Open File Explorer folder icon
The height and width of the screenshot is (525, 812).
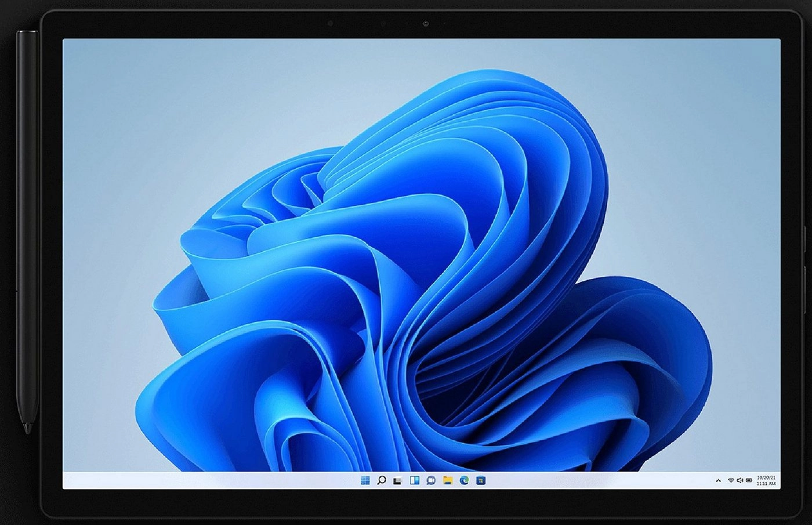pyautogui.click(x=448, y=480)
